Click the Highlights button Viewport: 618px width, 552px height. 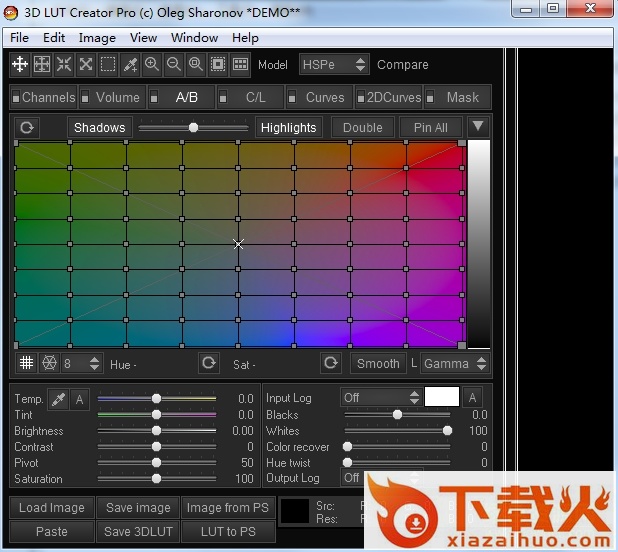click(x=289, y=128)
